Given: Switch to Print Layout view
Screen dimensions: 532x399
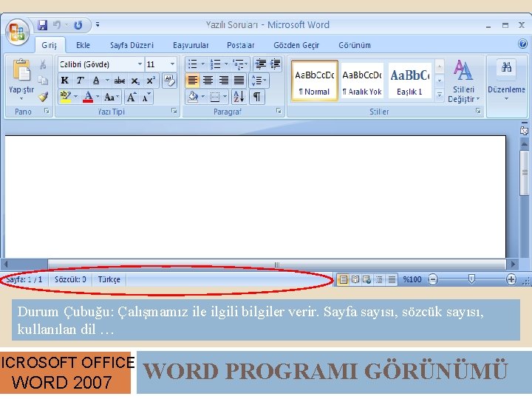Looking at the screenshot, I should (343, 279).
